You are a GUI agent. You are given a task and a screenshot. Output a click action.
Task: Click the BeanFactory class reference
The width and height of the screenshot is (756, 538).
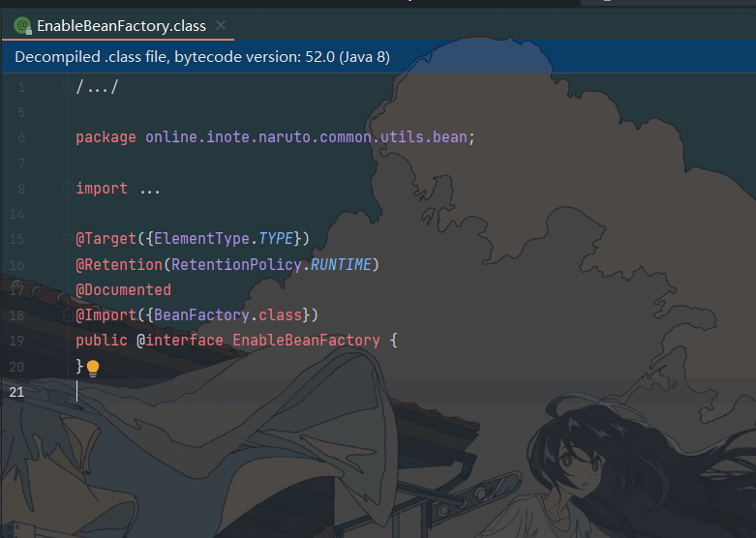tap(201, 315)
